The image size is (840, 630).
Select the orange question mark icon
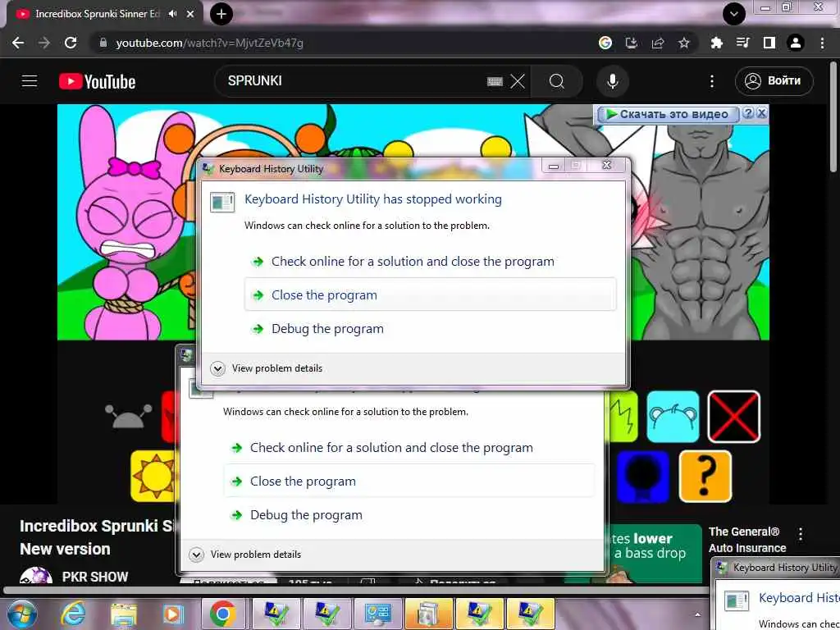705,477
